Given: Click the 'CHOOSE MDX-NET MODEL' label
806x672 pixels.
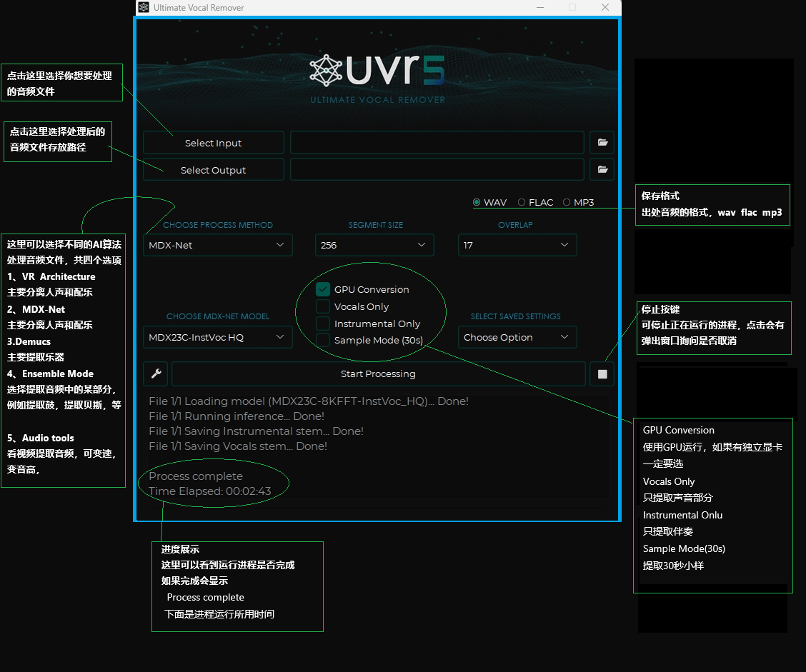Looking at the screenshot, I should pyautogui.click(x=218, y=316).
